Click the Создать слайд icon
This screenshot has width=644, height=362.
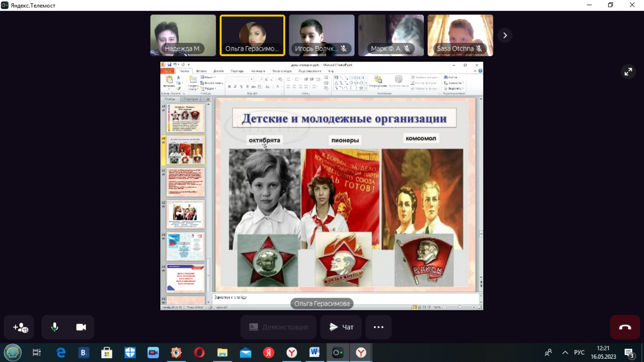[193, 79]
